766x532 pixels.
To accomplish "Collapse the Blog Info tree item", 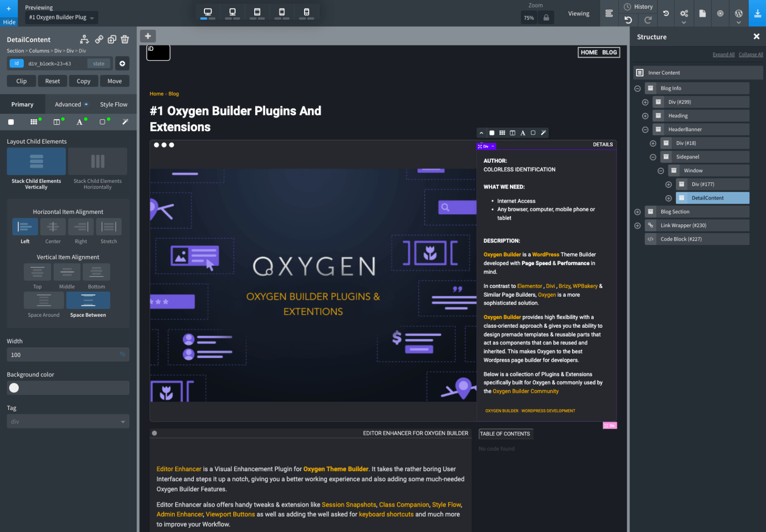I will click(638, 89).
